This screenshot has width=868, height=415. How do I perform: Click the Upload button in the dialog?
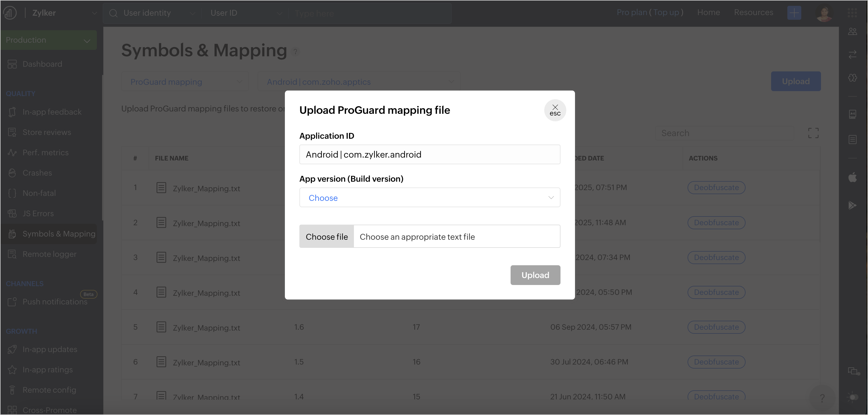535,275
